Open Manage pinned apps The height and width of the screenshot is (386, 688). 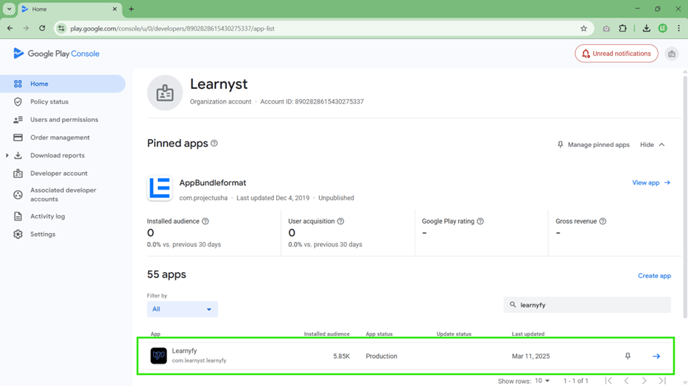(x=593, y=145)
